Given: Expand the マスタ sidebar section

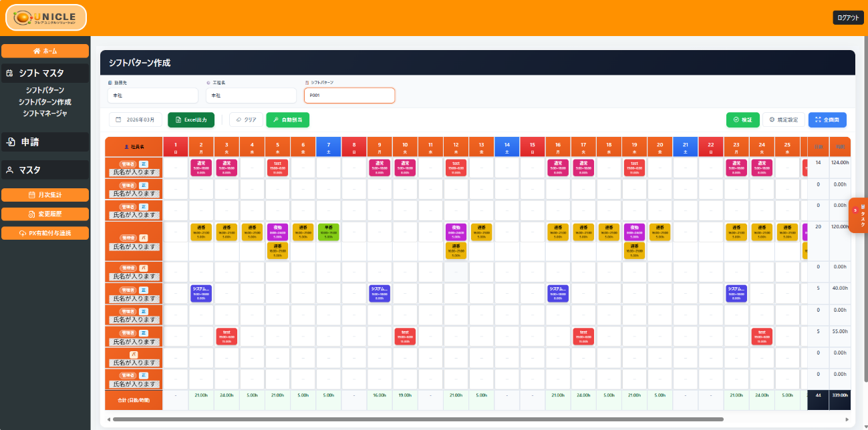Looking at the screenshot, I should [45, 170].
